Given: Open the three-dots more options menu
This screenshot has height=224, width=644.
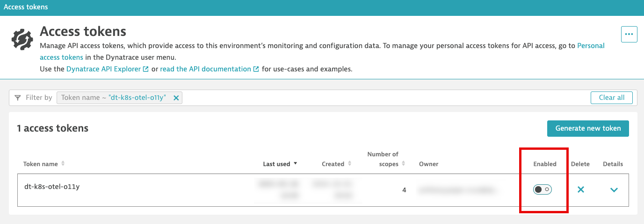Looking at the screenshot, I should coord(629,35).
